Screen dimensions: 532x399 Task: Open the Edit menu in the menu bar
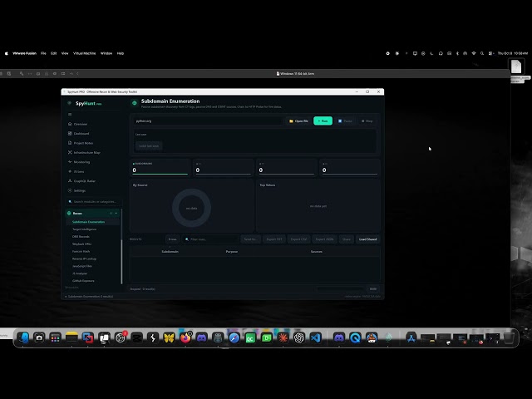click(53, 53)
